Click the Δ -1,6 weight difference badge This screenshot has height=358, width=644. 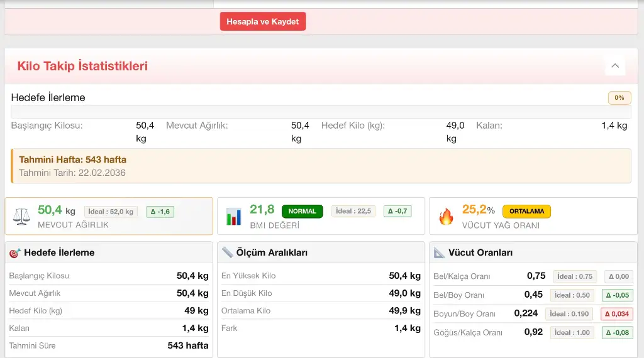tap(160, 212)
